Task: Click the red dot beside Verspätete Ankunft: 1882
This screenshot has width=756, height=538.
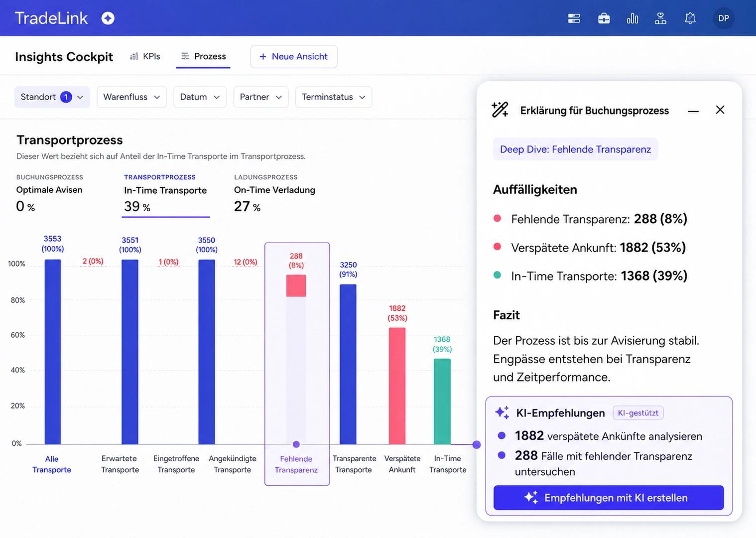Action: (497, 247)
